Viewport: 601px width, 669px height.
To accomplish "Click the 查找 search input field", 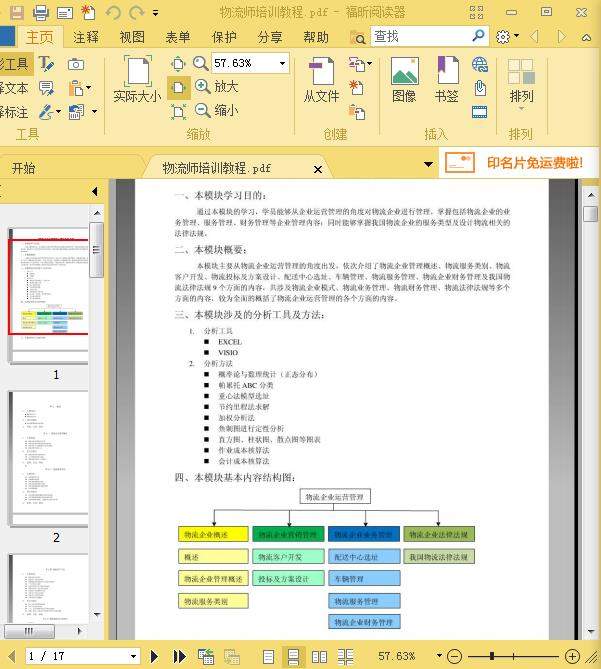I will (x=429, y=37).
